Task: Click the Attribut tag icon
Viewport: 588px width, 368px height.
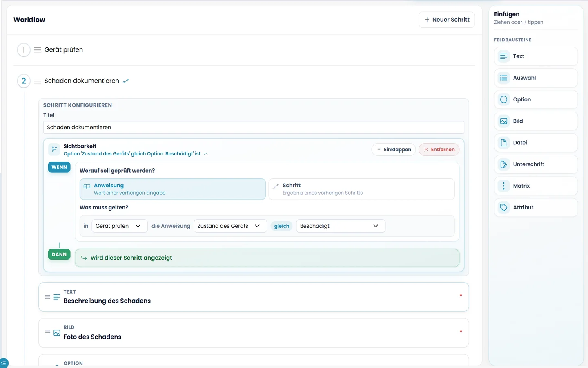Action: tap(503, 208)
